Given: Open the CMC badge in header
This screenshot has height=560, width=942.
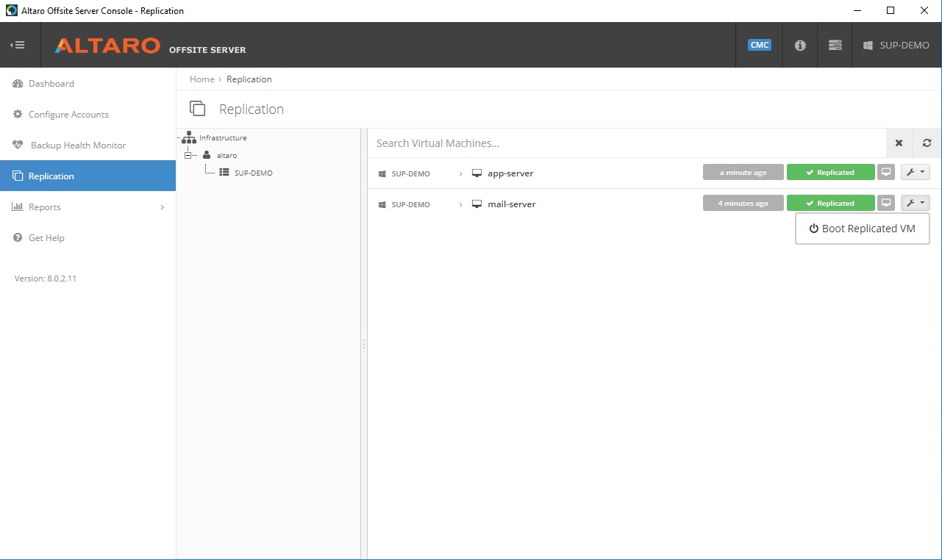Looking at the screenshot, I should coord(759,45).
